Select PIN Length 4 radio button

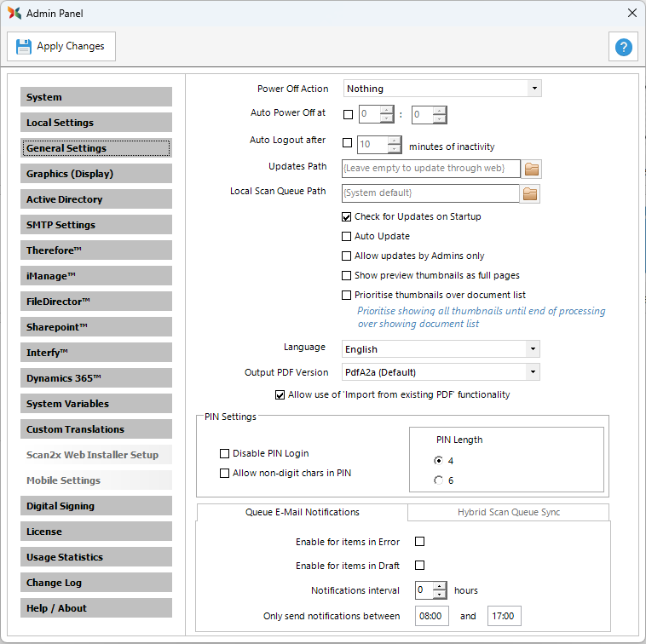[x=438, y=460]
